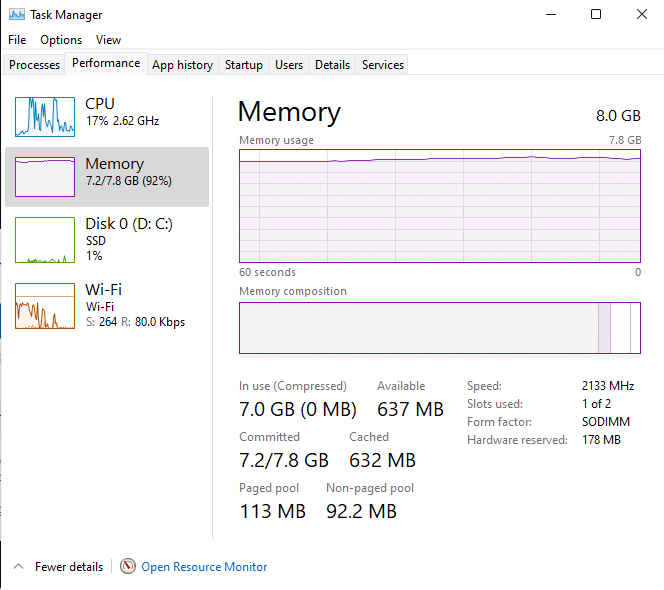664x590 pixels.
Task: Select the Disk 0 (D: C:) label
Action: (x=129, y=223)
